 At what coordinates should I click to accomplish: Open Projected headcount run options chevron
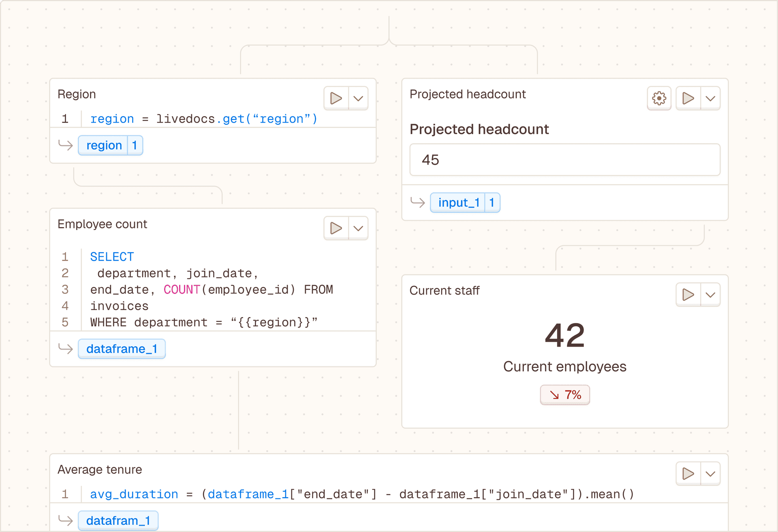(710, 98)
